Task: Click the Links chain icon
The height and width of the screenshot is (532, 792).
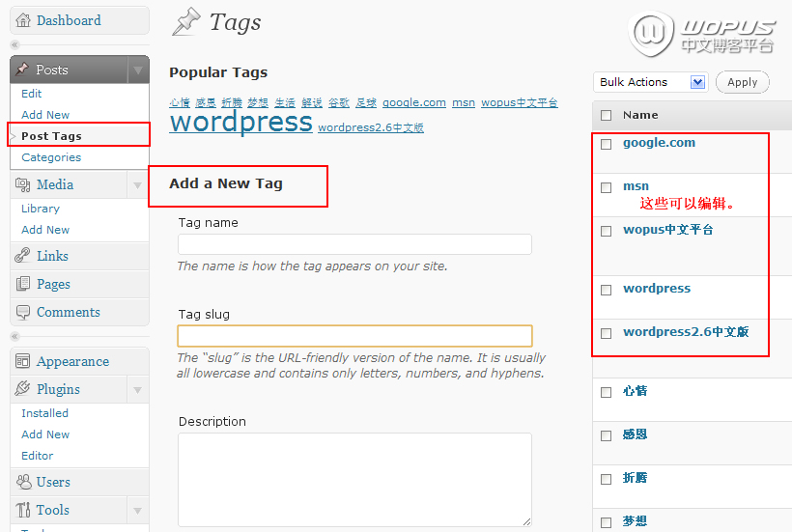Action: tap(22, 256)
